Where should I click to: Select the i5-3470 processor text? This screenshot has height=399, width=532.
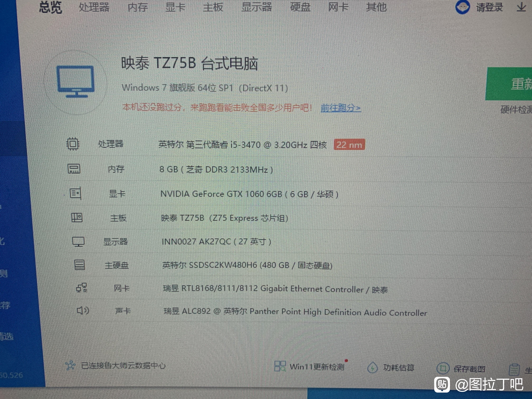click(243, 145)
